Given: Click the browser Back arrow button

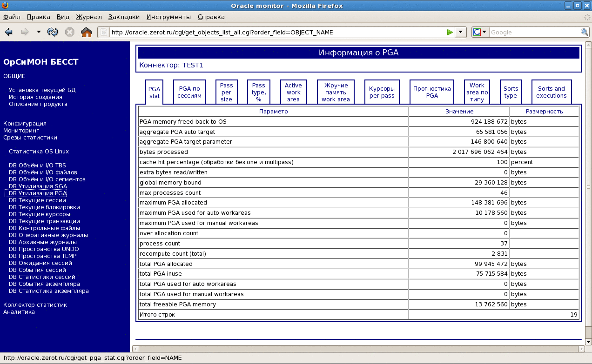Looking at the screenshot, I should 8,32.
